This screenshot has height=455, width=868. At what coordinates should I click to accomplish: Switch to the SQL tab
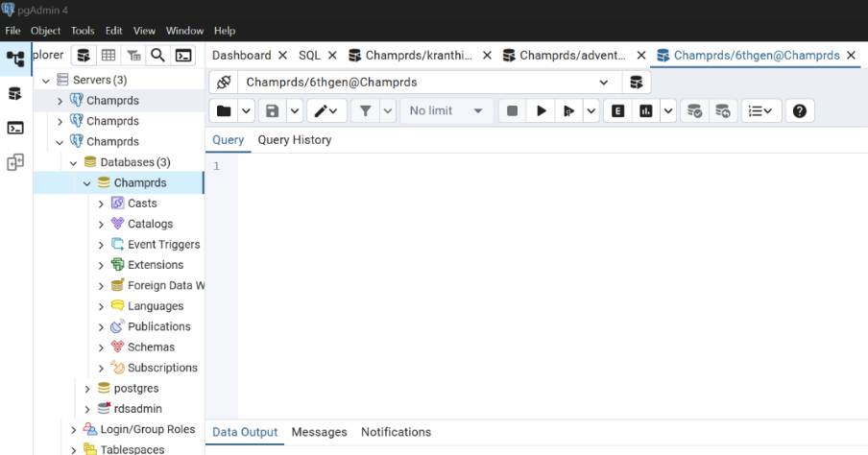[309, 56]
